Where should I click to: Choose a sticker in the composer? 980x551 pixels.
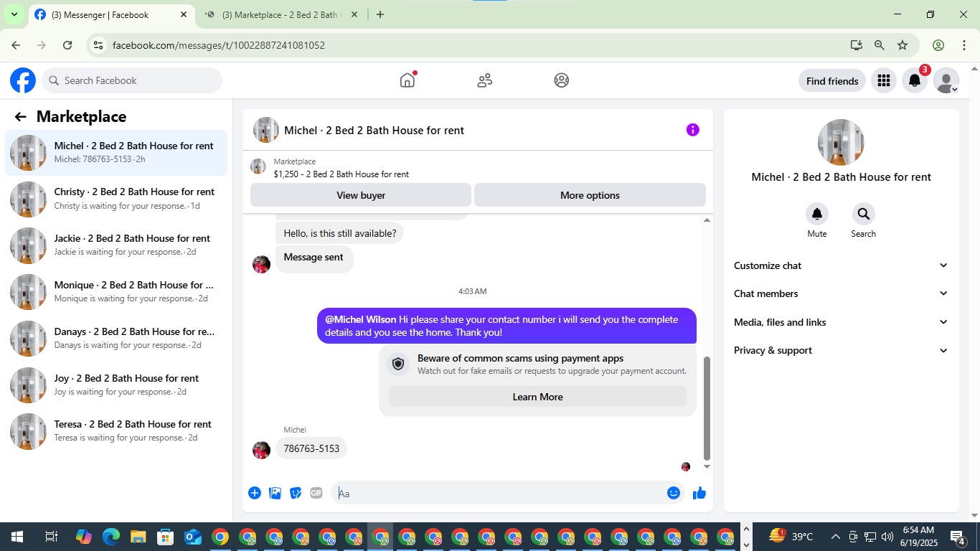point(296,493)
